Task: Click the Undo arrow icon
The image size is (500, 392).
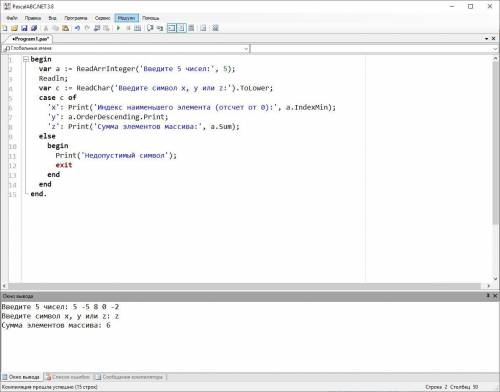Action: [x=77, y=28]
